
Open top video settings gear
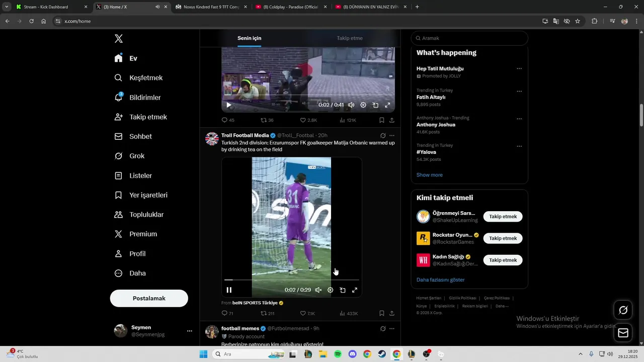363,105
